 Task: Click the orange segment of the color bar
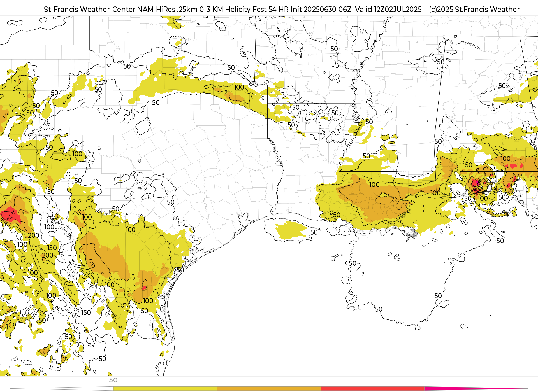click(x=269, y=389)
